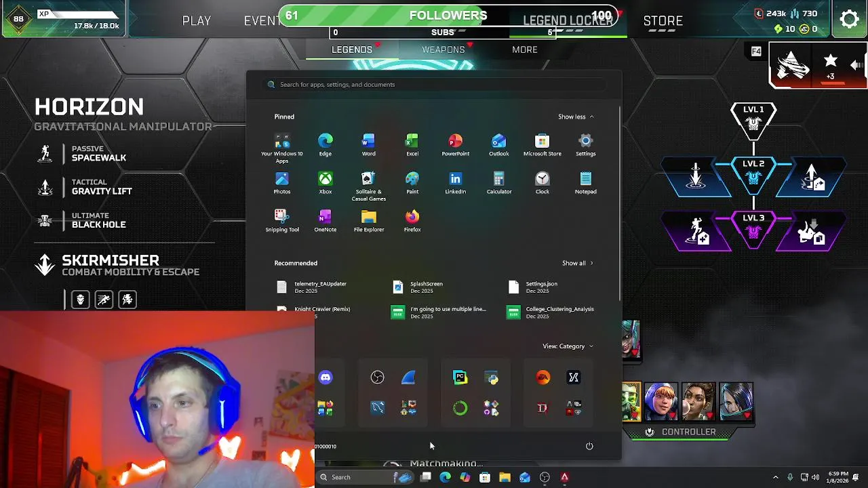Select LVL 3 upgrade node
This screenshot has width=868, height=488.
[x=753, y=229]
